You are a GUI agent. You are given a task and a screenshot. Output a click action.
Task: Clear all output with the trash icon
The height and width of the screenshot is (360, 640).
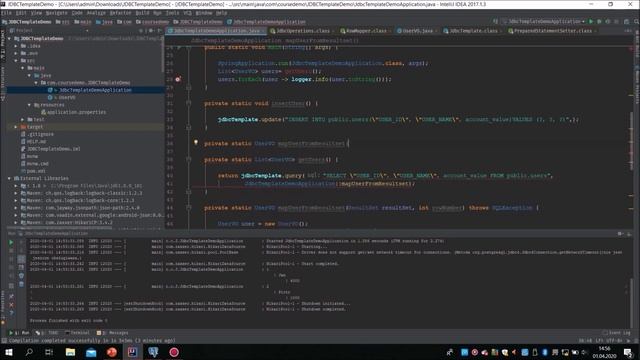[21, 284]
